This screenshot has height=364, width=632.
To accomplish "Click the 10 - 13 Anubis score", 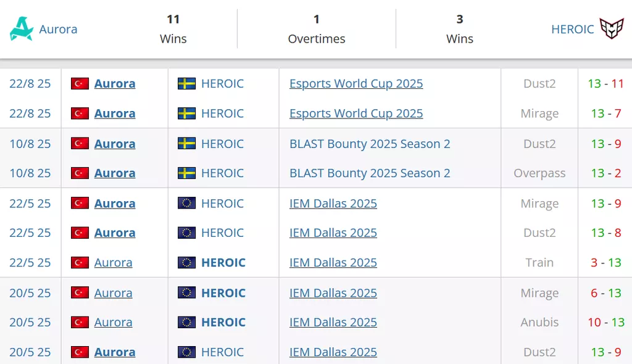I will point(605,322).
